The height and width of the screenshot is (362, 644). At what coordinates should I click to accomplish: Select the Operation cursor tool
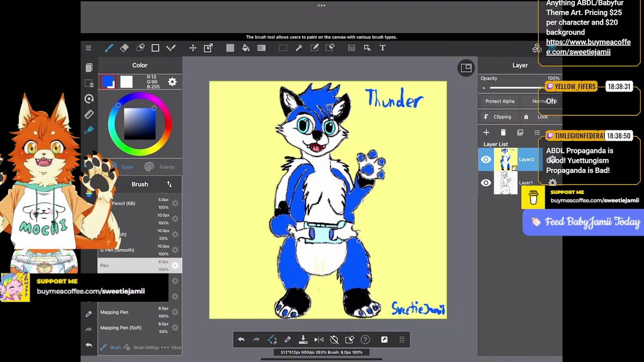[367, 48]
